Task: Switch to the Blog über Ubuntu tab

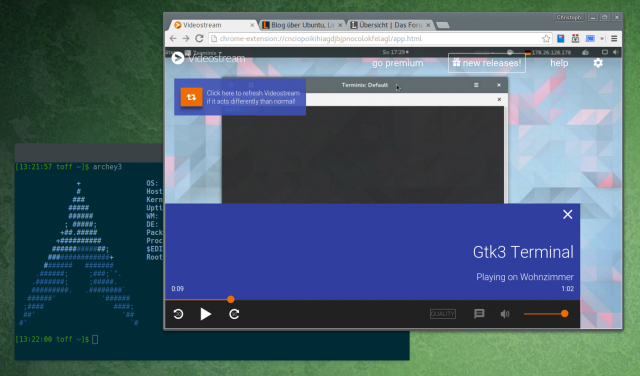Action: (302, 25)
